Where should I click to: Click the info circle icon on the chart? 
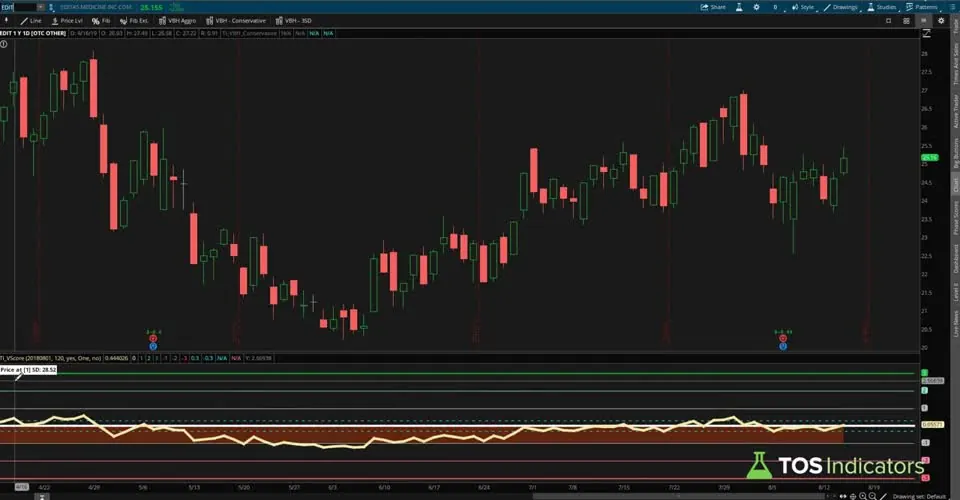click(4, 44)
